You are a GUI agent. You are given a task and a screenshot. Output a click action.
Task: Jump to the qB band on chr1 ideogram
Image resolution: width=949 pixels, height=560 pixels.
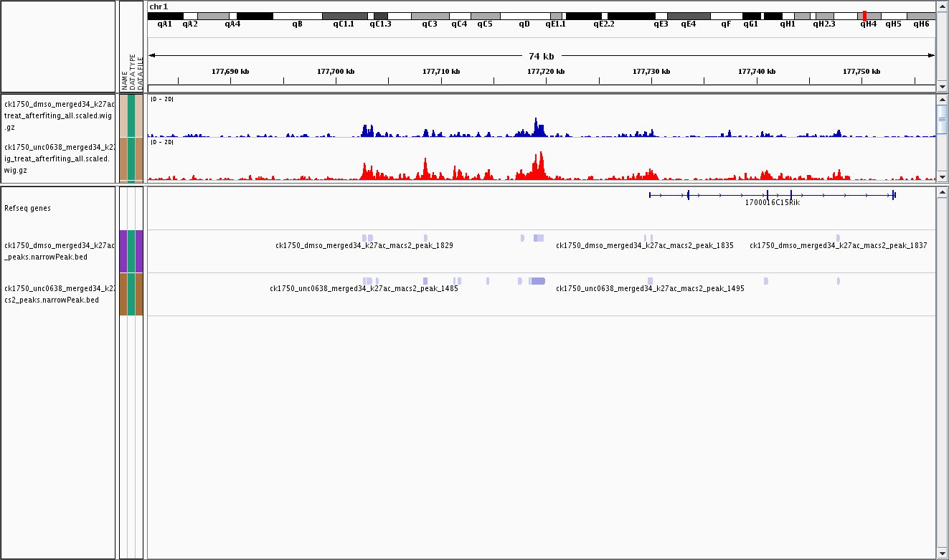297,16
